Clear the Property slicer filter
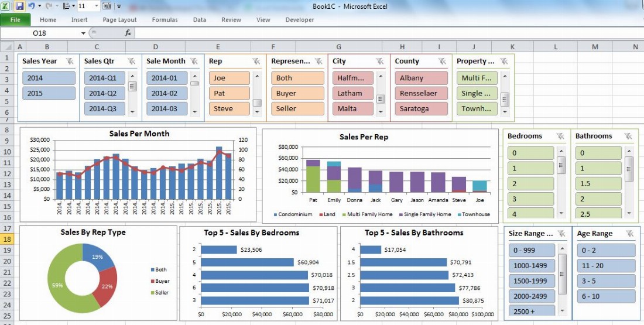The height and width of the screenshot is (325, 644). click(504, 61)
